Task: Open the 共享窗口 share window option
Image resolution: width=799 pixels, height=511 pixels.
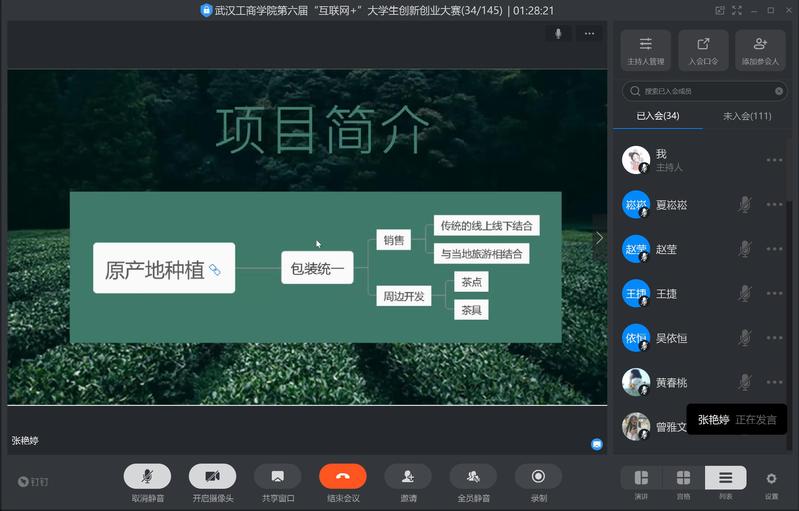Action: 277,476
